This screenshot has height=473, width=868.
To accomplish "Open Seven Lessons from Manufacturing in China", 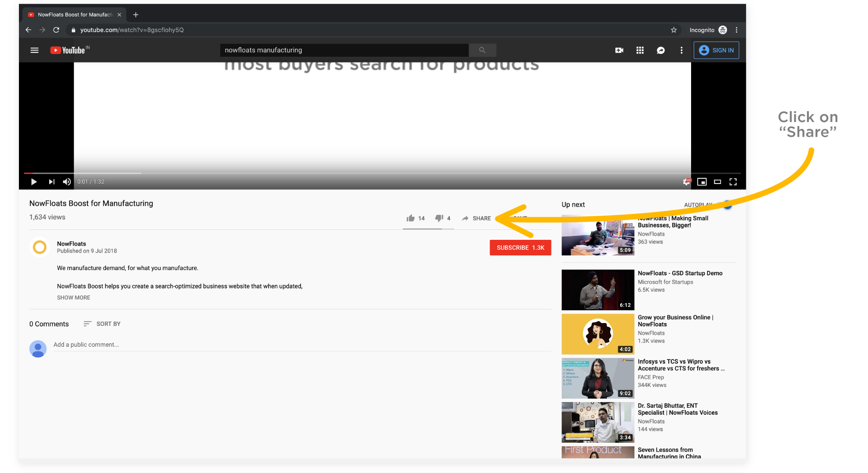I will pos(669,453).
